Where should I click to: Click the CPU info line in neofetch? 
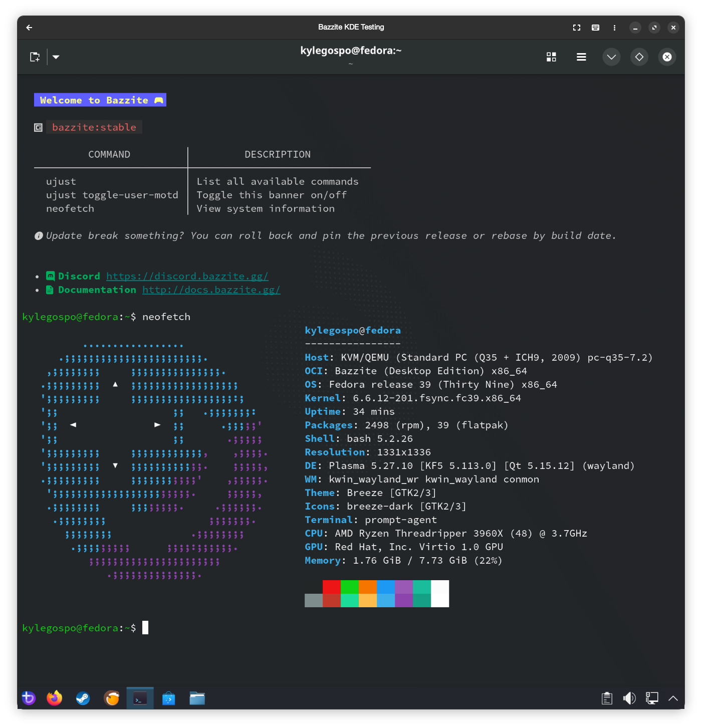446,533
